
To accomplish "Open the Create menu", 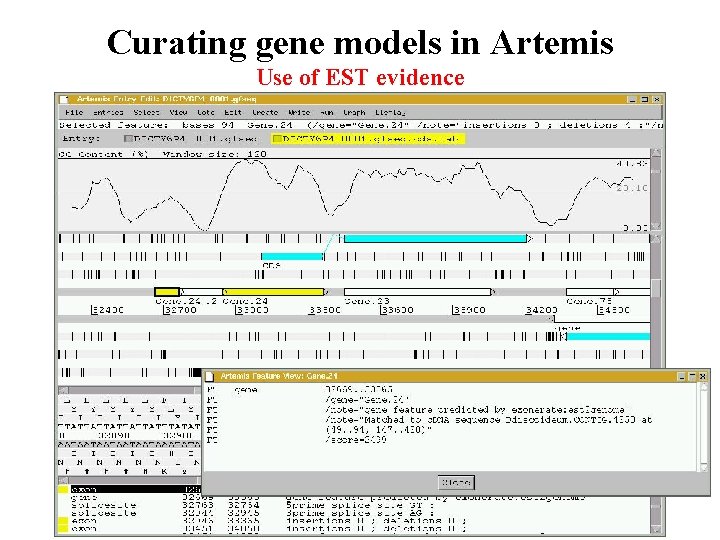I will (x=265, y=112).
